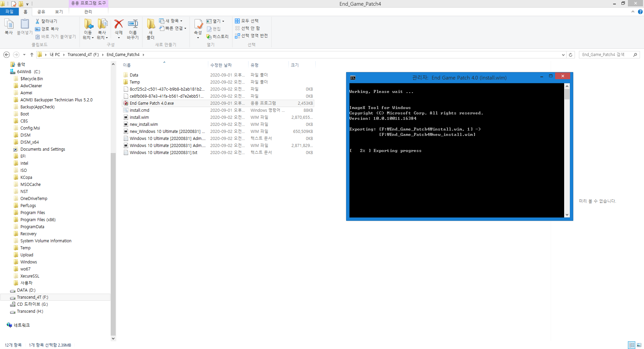Click Invert selection (선택 영역 반전)
This screenshot has height=349, width=644.
(x=251, y=36)
